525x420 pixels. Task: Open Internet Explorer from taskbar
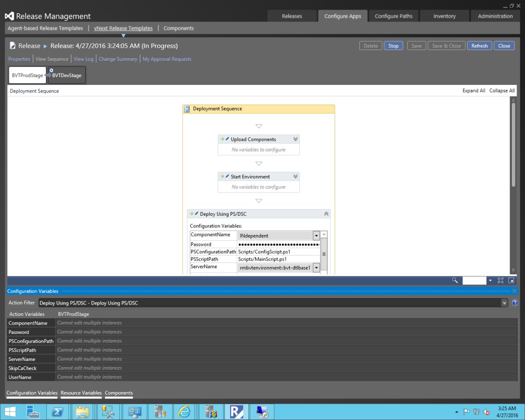pyautogui.click(x=185, y=412)
